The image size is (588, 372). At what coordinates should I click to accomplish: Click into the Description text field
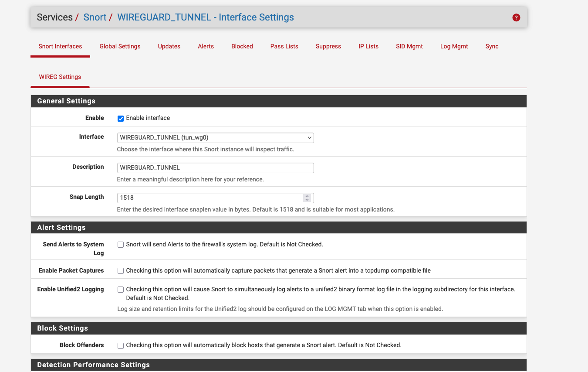(215, 168)
